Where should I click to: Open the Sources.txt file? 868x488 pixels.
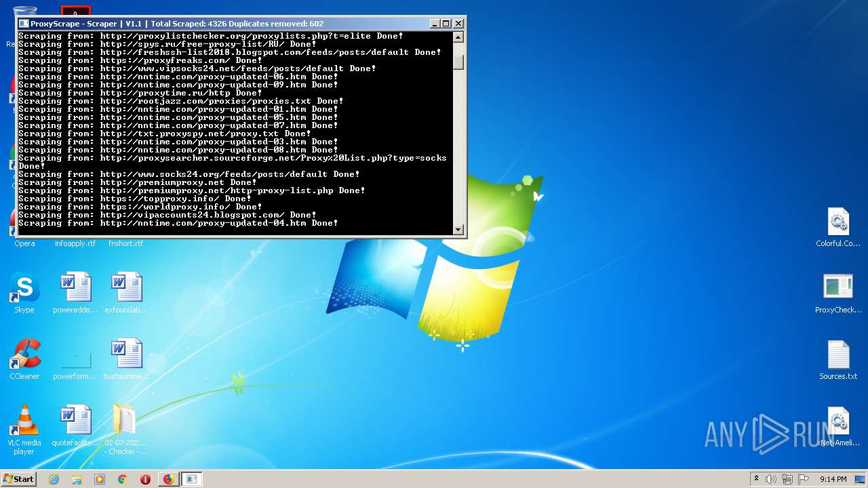click(x=838, y=359)
